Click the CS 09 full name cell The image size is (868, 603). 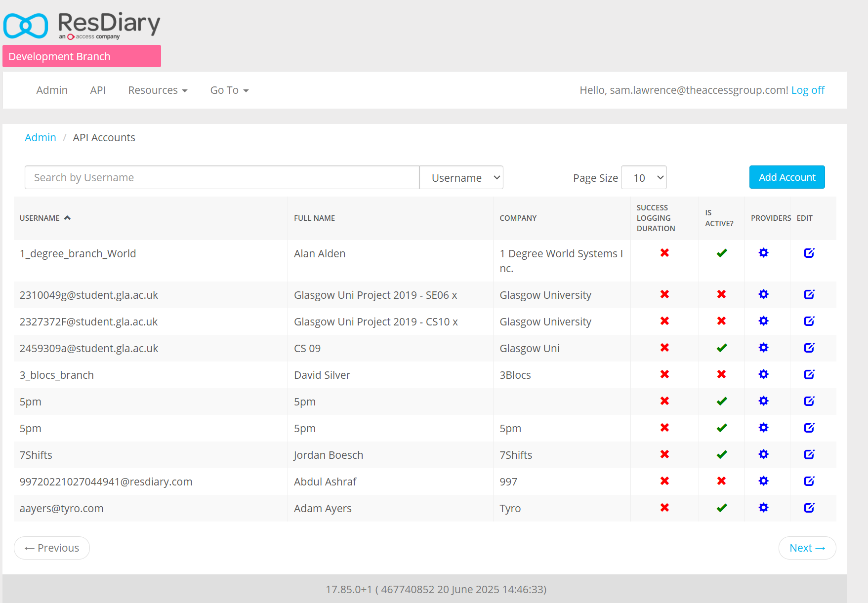pyautogui.click(x=307, y=348)
